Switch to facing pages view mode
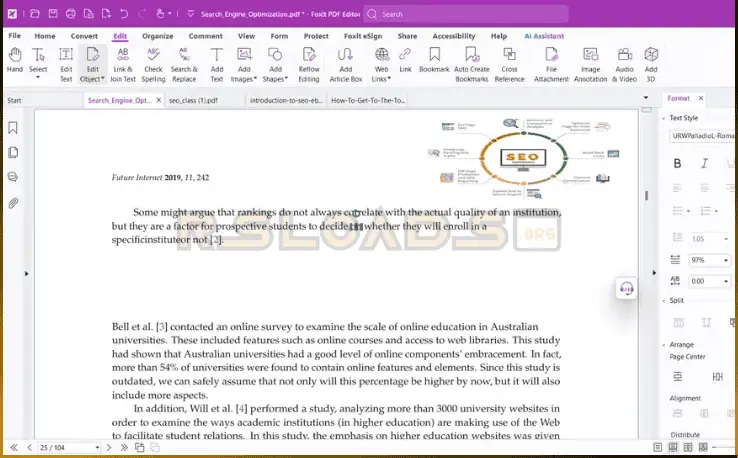738x458 pixels. tap(688, 447)
